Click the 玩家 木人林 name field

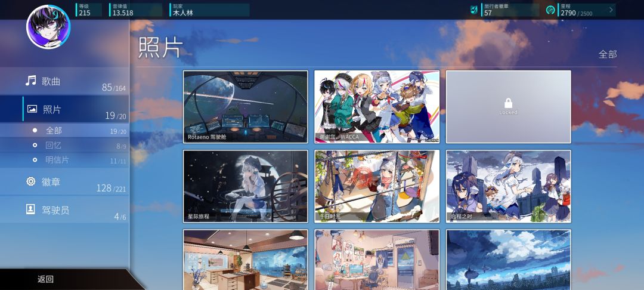[x=209, y=10]
